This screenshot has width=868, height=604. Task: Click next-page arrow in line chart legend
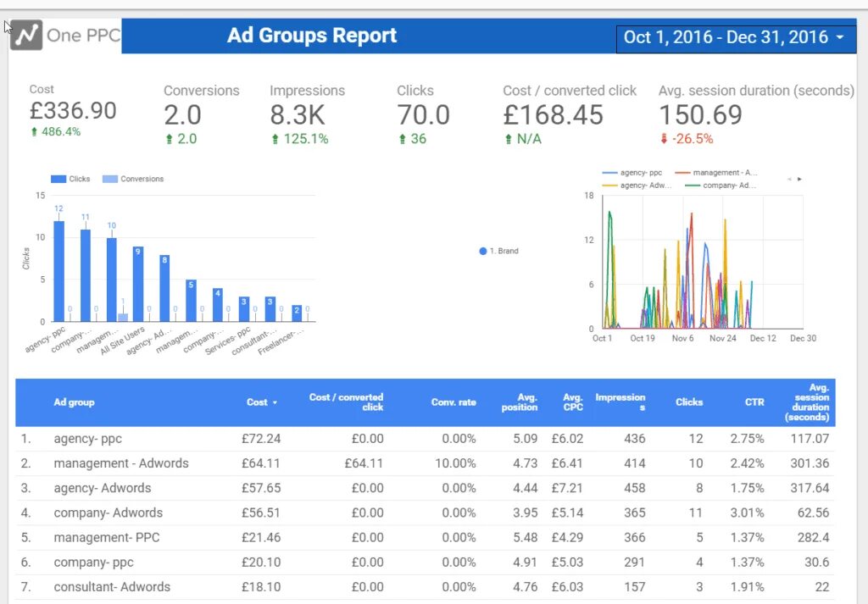coord(798,179)
